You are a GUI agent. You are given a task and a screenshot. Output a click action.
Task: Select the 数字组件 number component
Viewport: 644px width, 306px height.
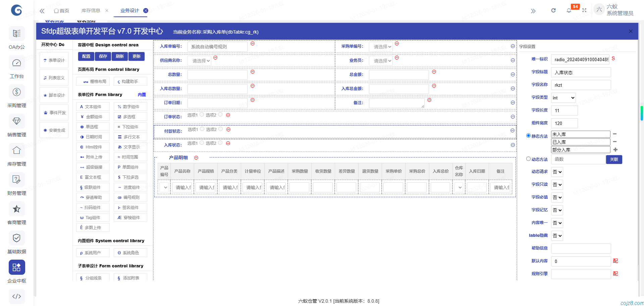pyautogui.click(x=130, y=106)
